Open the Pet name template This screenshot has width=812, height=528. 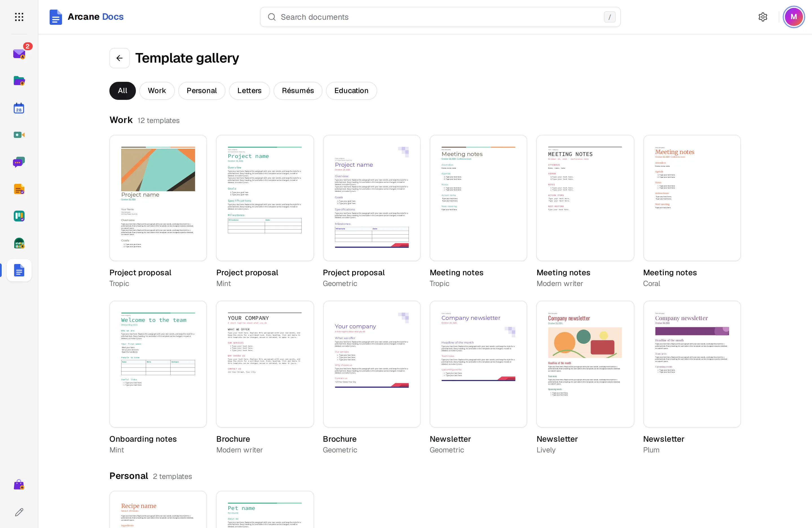click(265, 510)
